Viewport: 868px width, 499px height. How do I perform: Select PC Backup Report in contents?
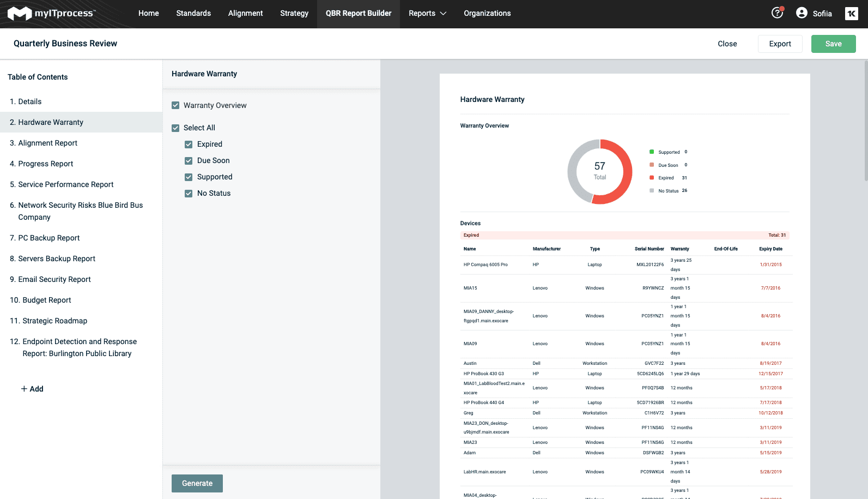pyautogui.click(x=49, y=238)
